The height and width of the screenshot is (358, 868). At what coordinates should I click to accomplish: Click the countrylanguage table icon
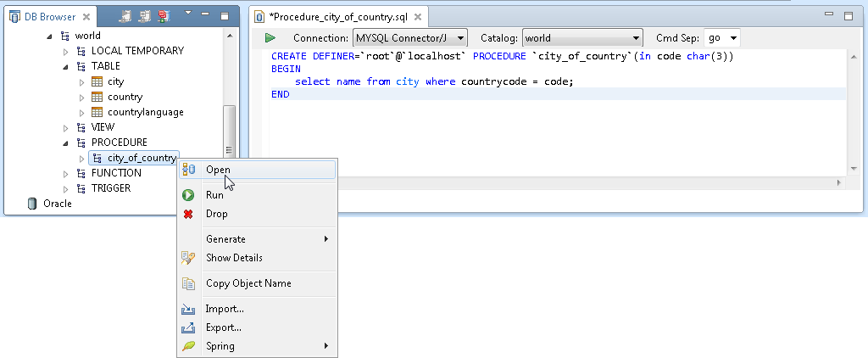click(97, 113)
